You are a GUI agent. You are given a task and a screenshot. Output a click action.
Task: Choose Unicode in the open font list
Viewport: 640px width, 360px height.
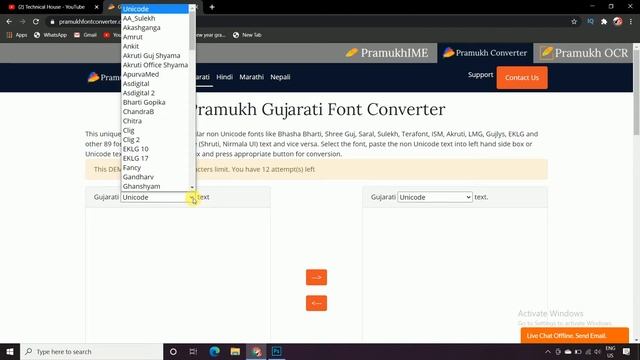pos(155,9)
